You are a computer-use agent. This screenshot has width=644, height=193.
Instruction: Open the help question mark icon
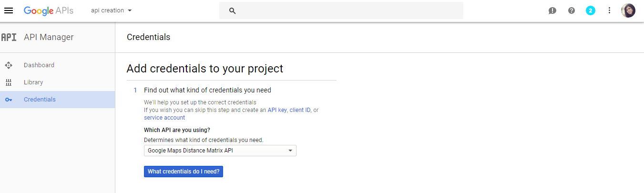click(x=572, y=10)
